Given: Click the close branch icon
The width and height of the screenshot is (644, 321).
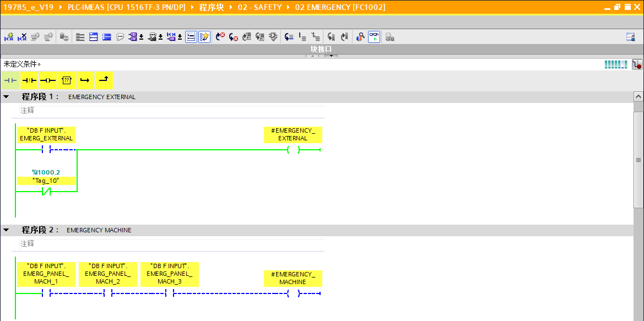Looking at the screenshot, I should pyautogui.click(x=104, y=80).
